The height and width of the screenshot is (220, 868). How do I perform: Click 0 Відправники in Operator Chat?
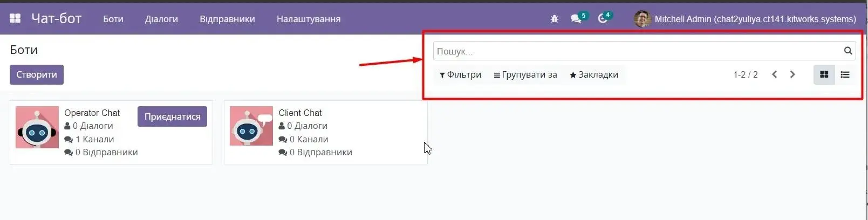(x=101, y=152)
